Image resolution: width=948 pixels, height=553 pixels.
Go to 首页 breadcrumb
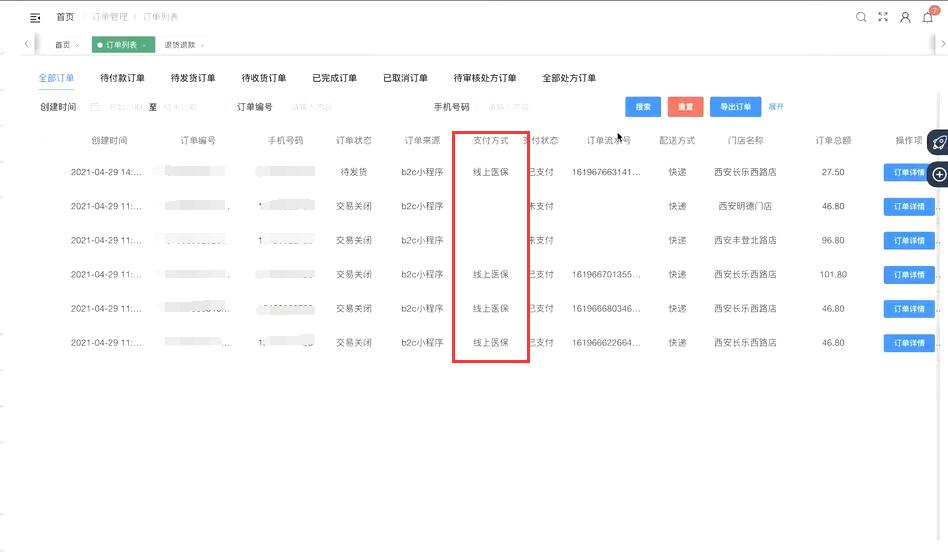65,17
